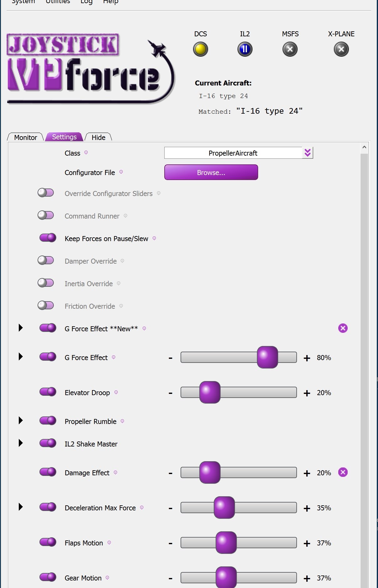The width and height of the screenshot is (378, 588).
Task: Turn off Flaps Motion effect
Action: point(48,542)
